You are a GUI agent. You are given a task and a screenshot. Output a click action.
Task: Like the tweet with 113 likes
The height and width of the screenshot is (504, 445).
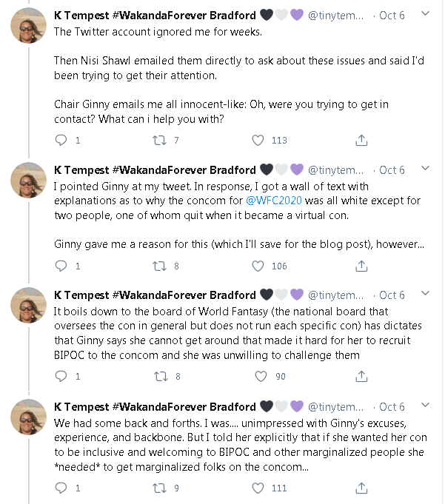coord(258,140)
